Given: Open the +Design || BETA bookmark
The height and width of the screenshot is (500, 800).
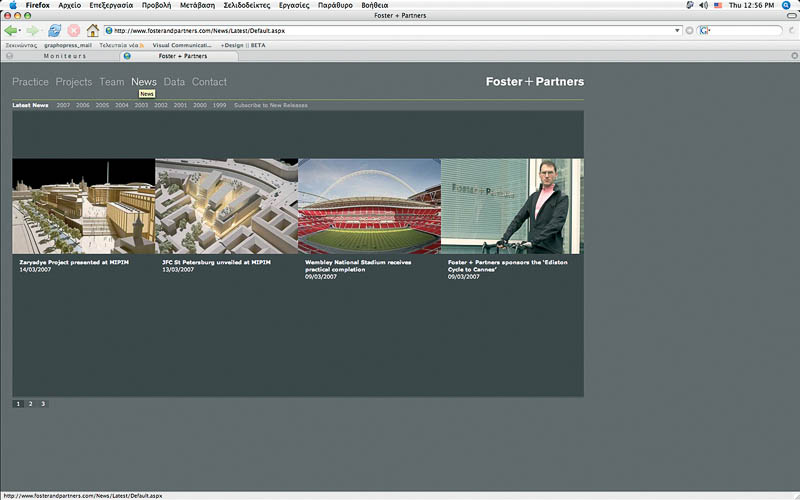Looking at the screenshot, I should [243, 45].
